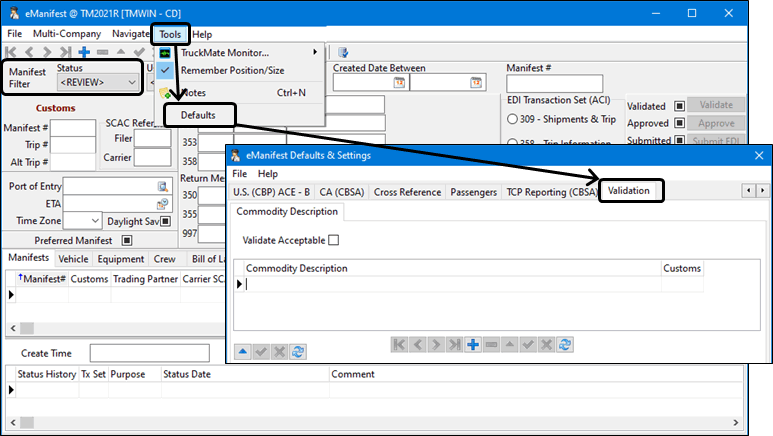This screenshot has width=773, height=436.
Task: Close the eManifest Defaults & Settings dialog
Action: (x=759, y=156)
